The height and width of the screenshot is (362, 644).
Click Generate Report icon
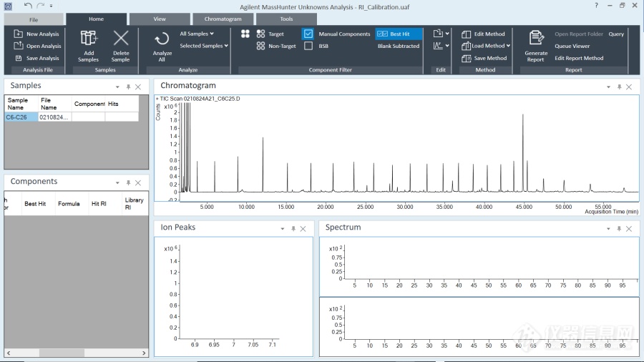536,38
